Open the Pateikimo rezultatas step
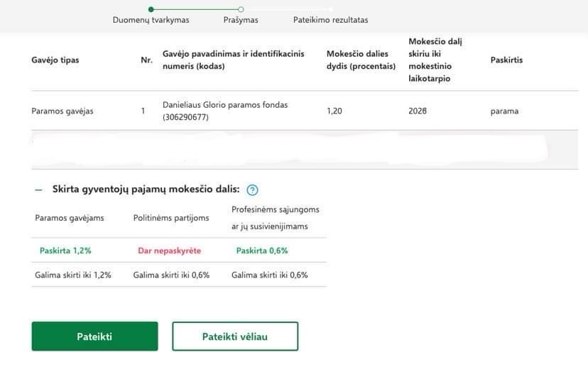588x379 pixels. click(x=330, y=20)
